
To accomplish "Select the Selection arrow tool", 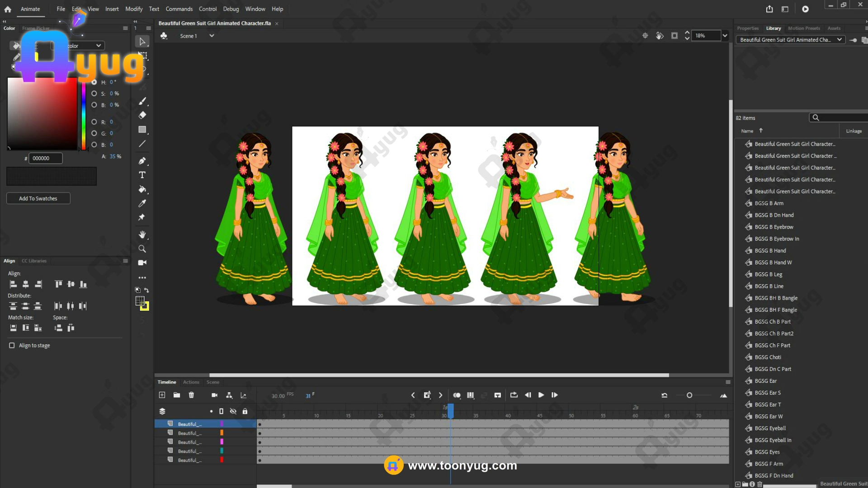I will (x=142, y=42).
